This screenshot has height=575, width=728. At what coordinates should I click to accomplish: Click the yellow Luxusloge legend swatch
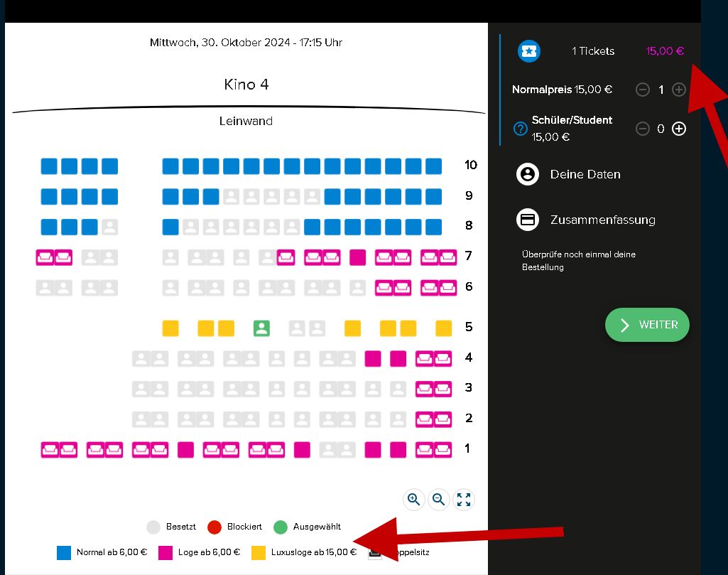(x=259, y=552)
